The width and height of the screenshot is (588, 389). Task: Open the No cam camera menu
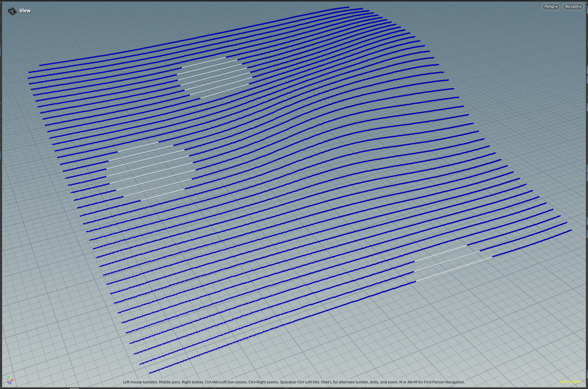tap(573, 7)
